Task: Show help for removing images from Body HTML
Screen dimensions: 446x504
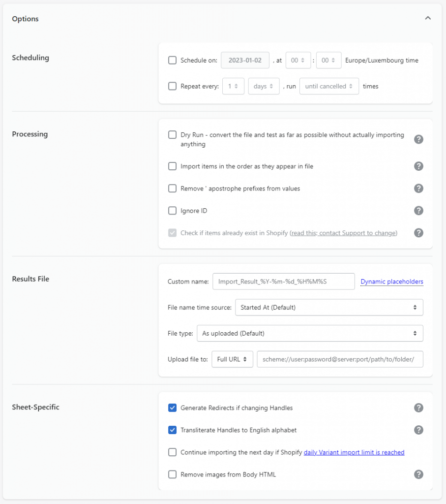Action: 418,474
